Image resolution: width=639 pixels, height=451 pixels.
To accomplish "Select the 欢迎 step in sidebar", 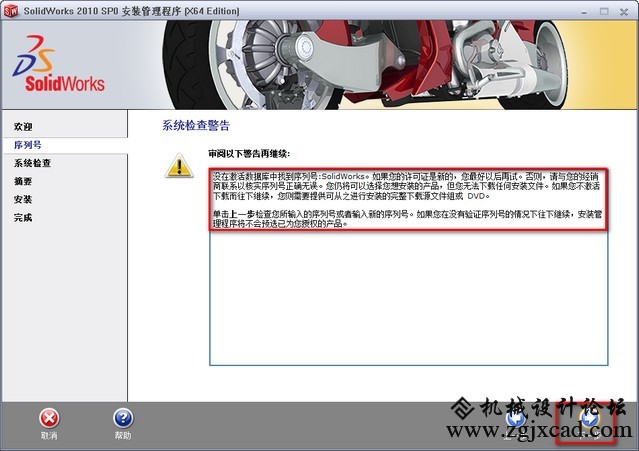I will click(23, 127).
